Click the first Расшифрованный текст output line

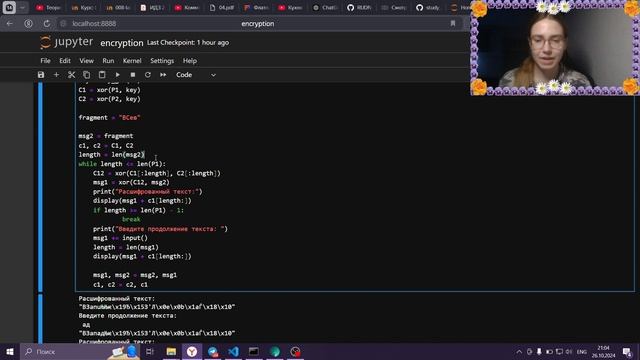pyautogui.click(x=117, y=298)
